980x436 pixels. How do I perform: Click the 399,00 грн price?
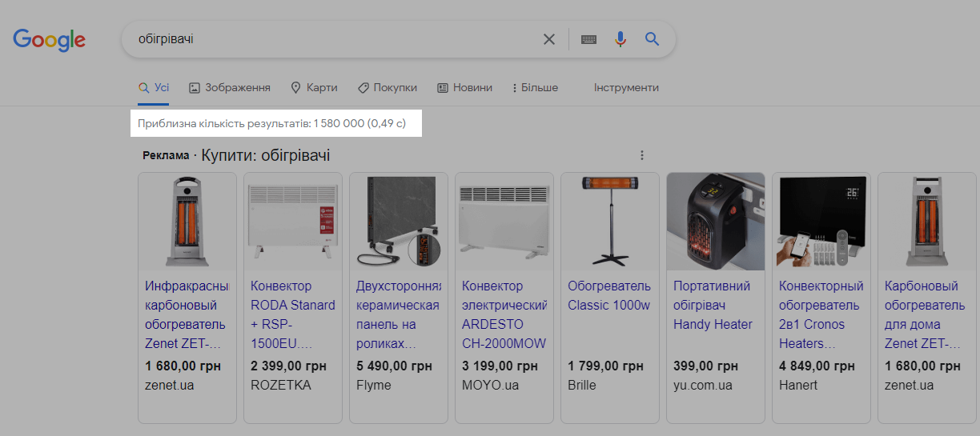(x=705, y=366)
